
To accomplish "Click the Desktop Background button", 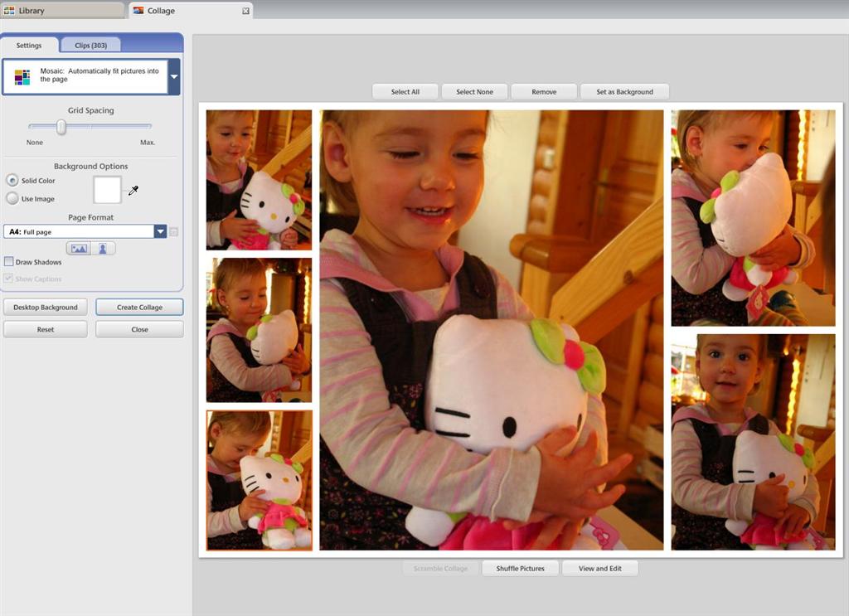I will (x=46, y=307).
